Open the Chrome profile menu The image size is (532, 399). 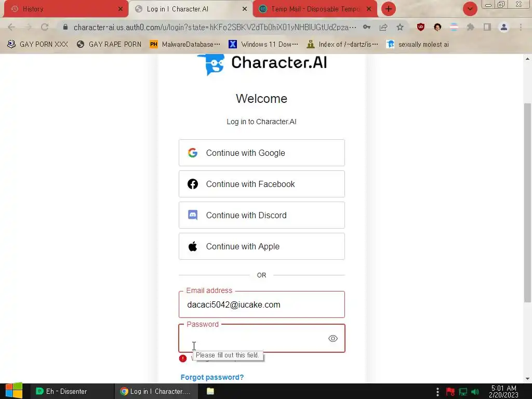(504, 27)
